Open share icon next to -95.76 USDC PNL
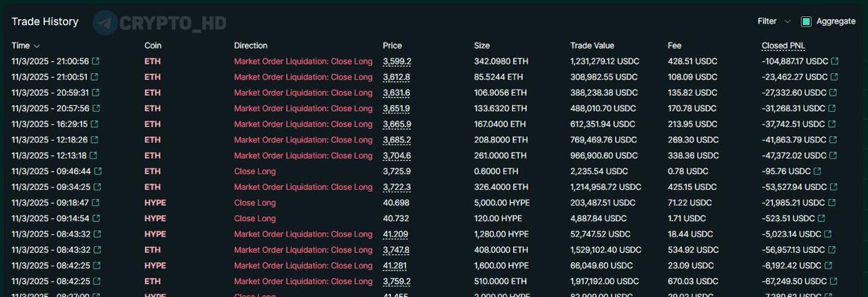The image size is (868, 297). coord(816,172)
